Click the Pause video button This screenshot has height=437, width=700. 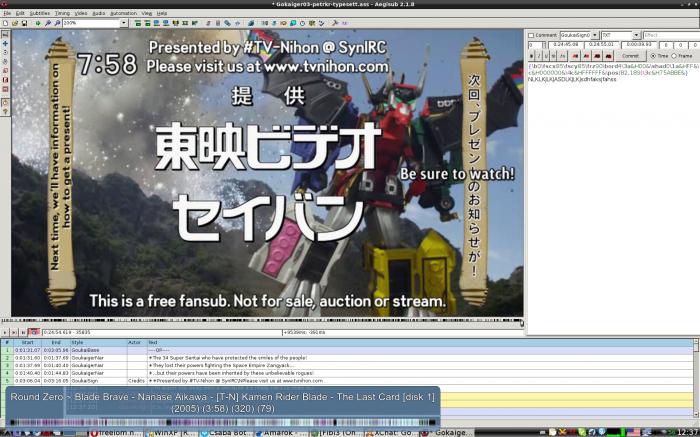pos(23,332)
